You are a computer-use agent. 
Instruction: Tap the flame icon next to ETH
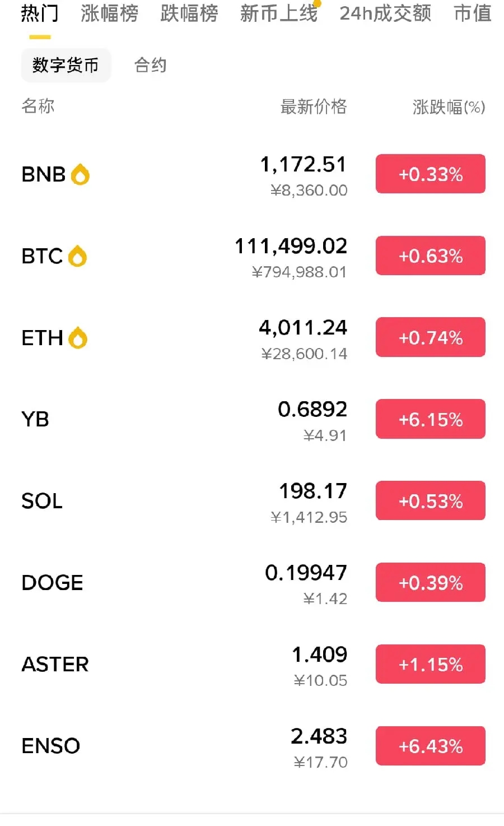pyautogui.click(x=77, y=338)
